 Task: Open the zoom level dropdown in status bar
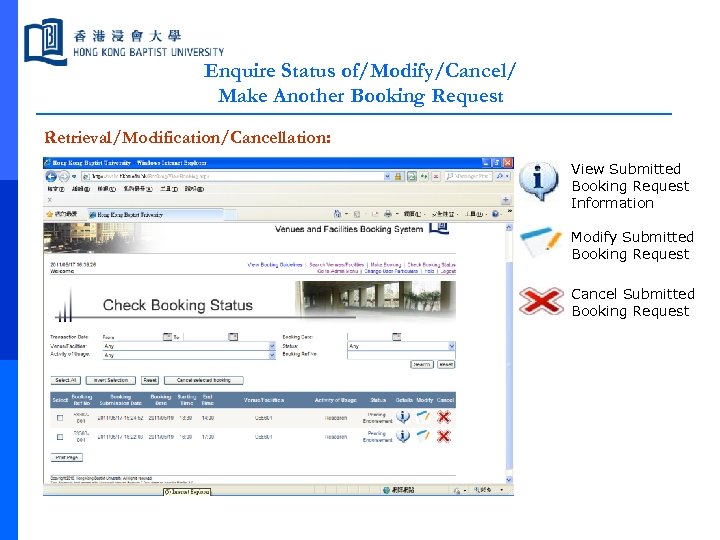[501, 490]
